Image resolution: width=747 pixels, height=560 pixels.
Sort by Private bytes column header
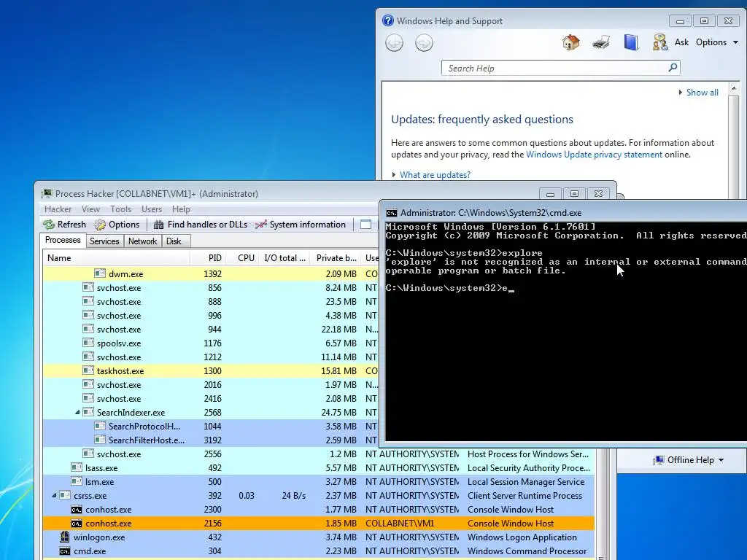coord(336,257)
